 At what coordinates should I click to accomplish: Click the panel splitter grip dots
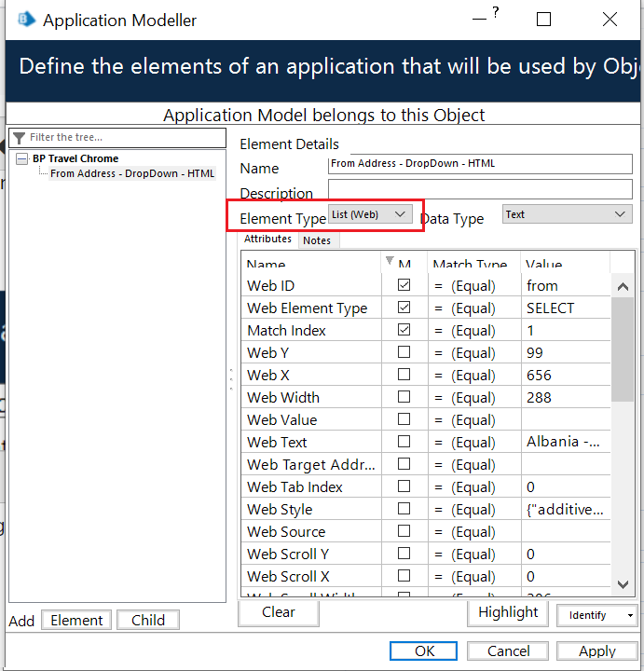click(231, 379)
